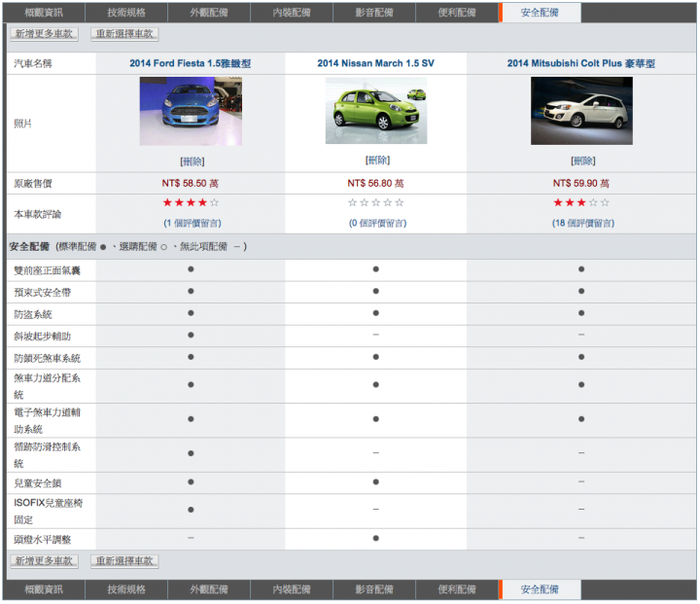Click the 安全配備 section legend header
The height and width of the screenshot is (604, 700).
pos(128,247)
